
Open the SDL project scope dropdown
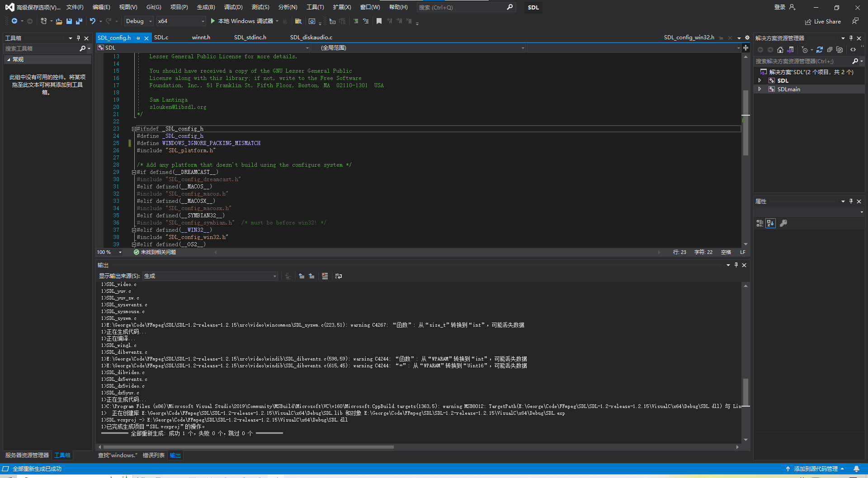tap(203, 48)
